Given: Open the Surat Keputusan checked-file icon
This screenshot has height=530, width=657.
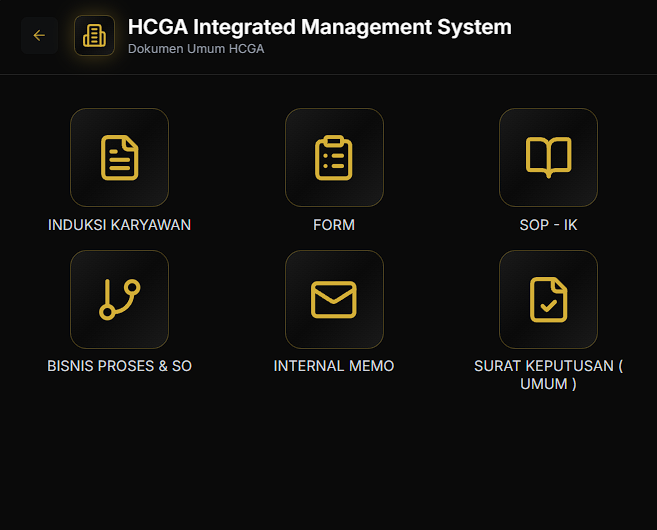Looking at the screenshot, I should click(x=548, y=299).
